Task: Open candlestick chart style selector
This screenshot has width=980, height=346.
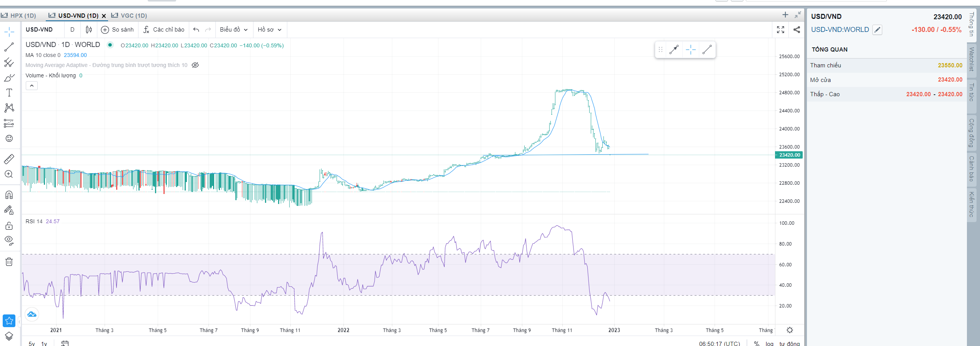Action: pos(89,30)
